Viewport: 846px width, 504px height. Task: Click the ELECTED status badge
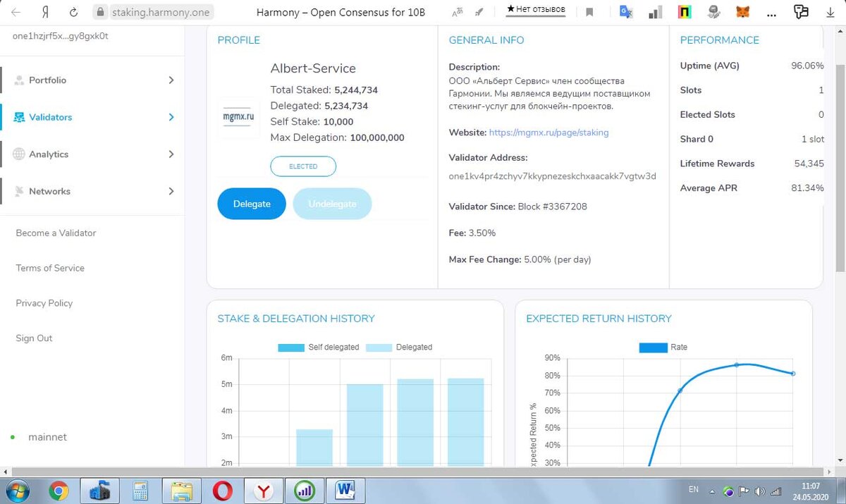tap(303, 166)
